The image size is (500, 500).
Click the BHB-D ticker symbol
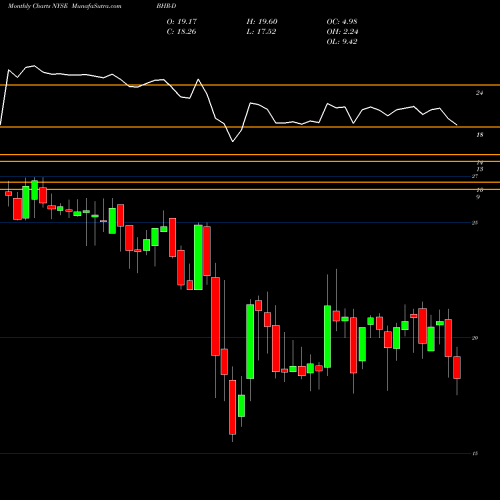coord(166,6)
